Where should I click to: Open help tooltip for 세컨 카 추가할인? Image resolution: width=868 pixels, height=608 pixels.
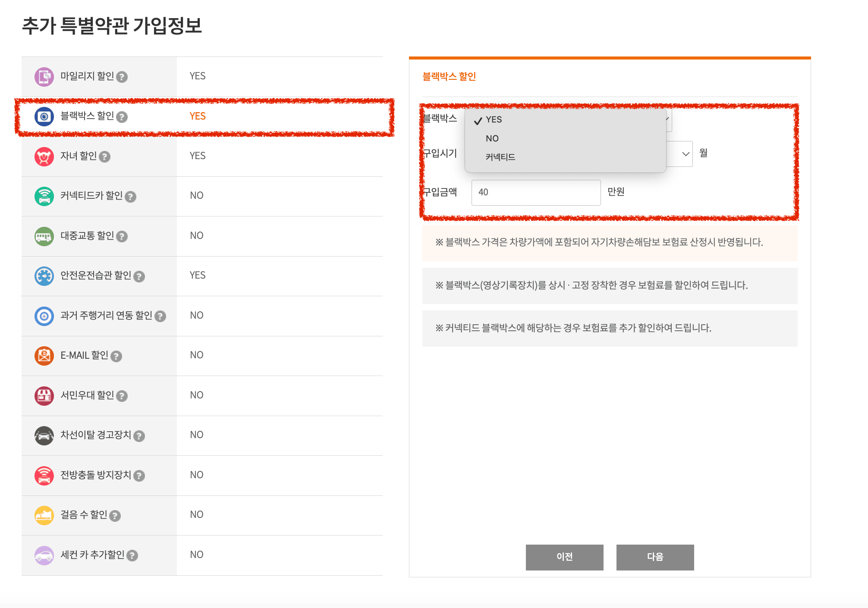(x=132, y=555)
